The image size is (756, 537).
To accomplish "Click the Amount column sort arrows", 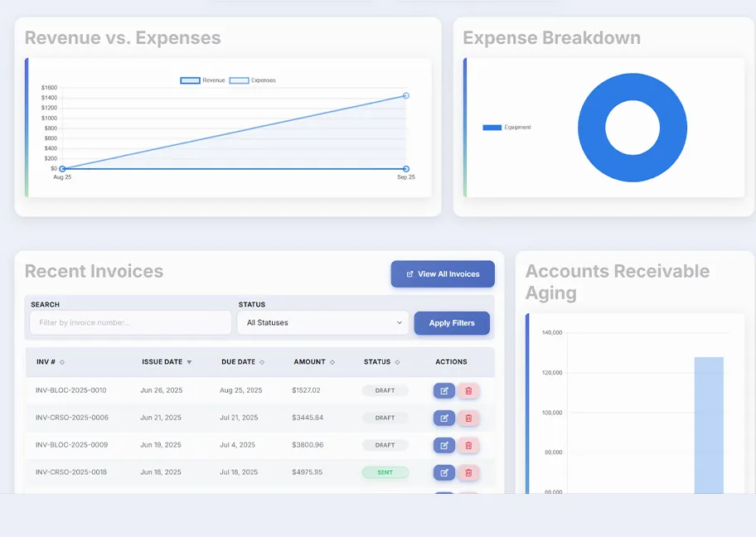I will pyautogui.click(x=333, y=362).
